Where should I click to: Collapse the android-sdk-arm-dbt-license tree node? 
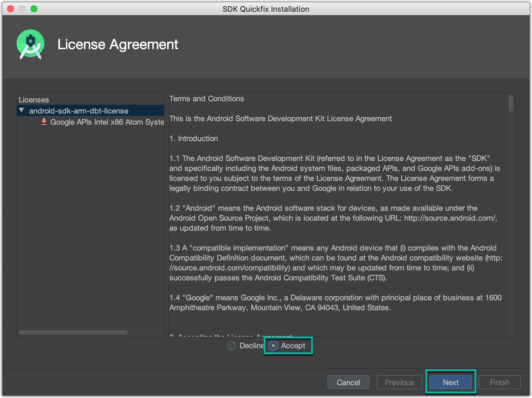pos(21,110)
